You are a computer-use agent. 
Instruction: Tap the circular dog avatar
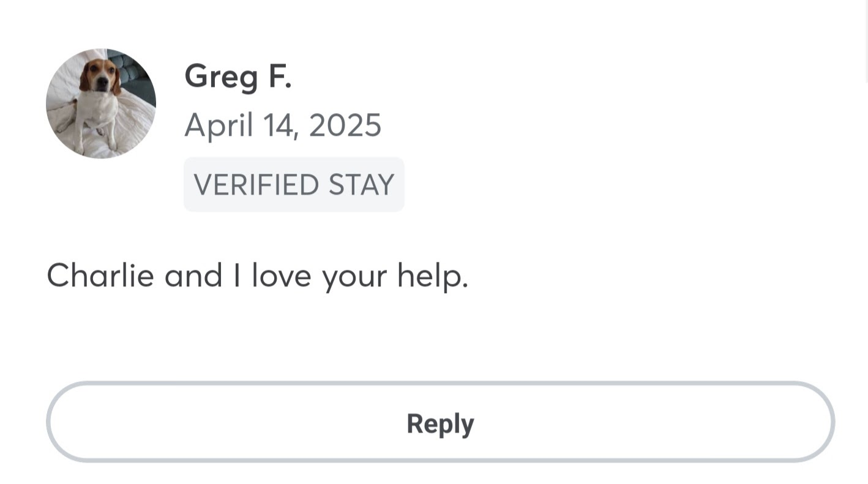tap(101, 103)
